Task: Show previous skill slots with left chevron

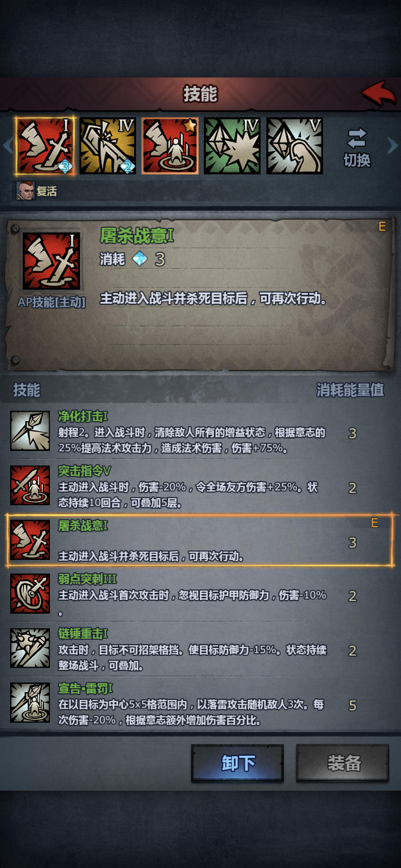Action: (x=7, y=145)
